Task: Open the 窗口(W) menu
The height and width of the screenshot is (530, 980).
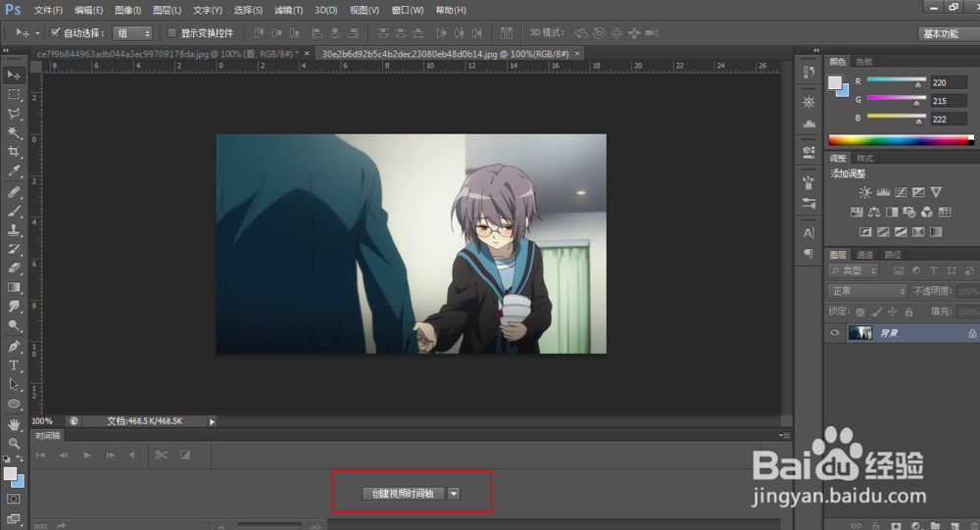Action: pyautogui.click(x=407, y=11)
